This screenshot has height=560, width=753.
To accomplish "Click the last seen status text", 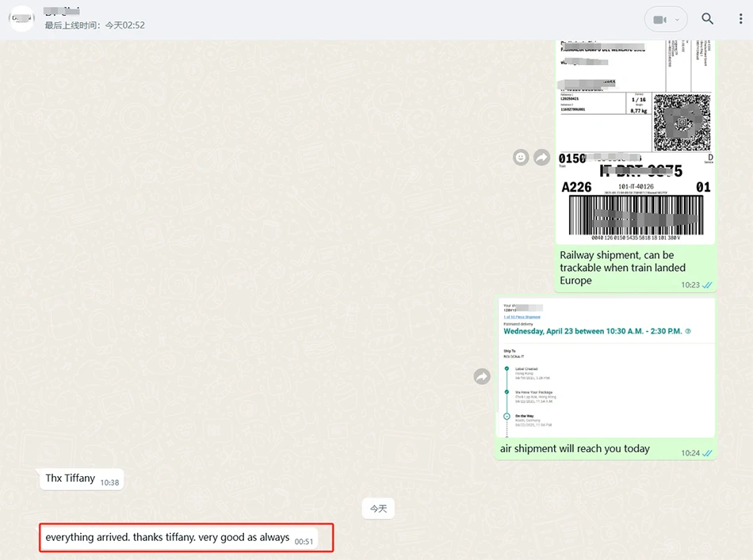I will click(x=94, y=25).
